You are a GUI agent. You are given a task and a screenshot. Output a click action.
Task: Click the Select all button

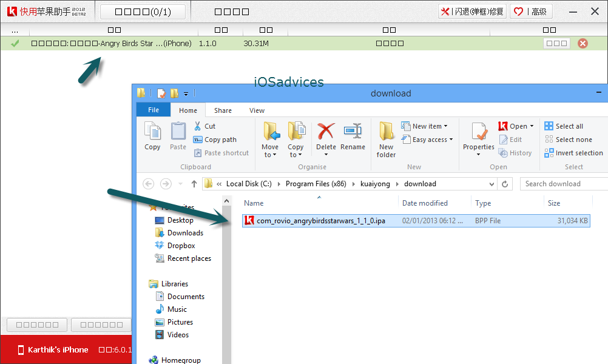(x=564, y=126)
